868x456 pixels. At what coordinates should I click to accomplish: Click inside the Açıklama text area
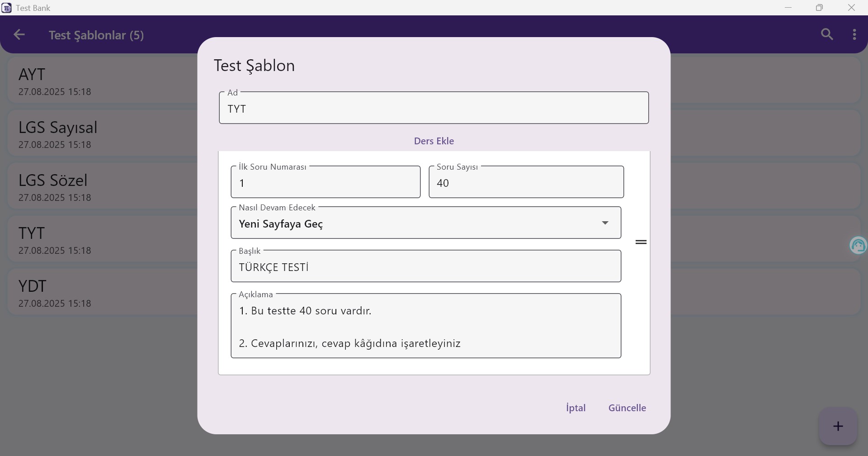[x=425, y=326]
